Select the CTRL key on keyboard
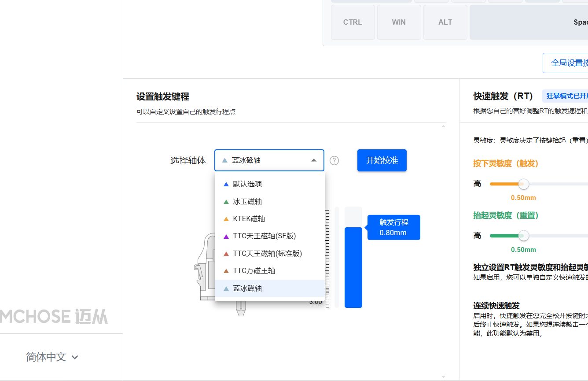 tap(353, 22)
